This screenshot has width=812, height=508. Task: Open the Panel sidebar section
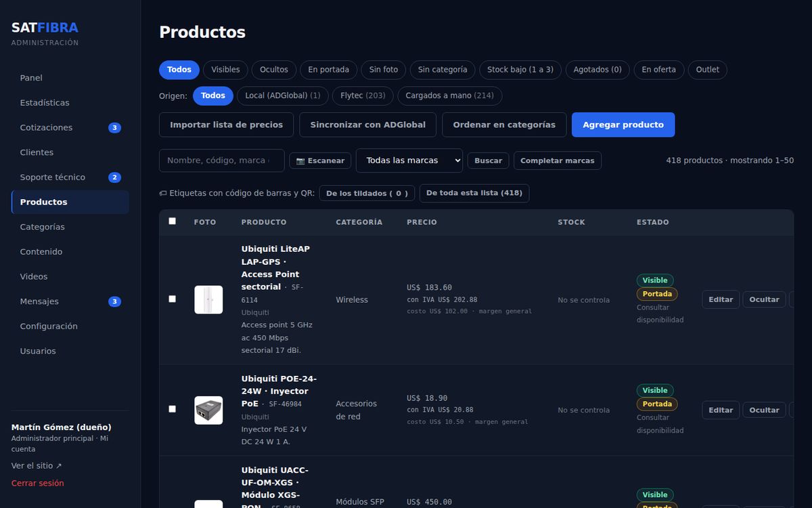click(x=70, y=78)
